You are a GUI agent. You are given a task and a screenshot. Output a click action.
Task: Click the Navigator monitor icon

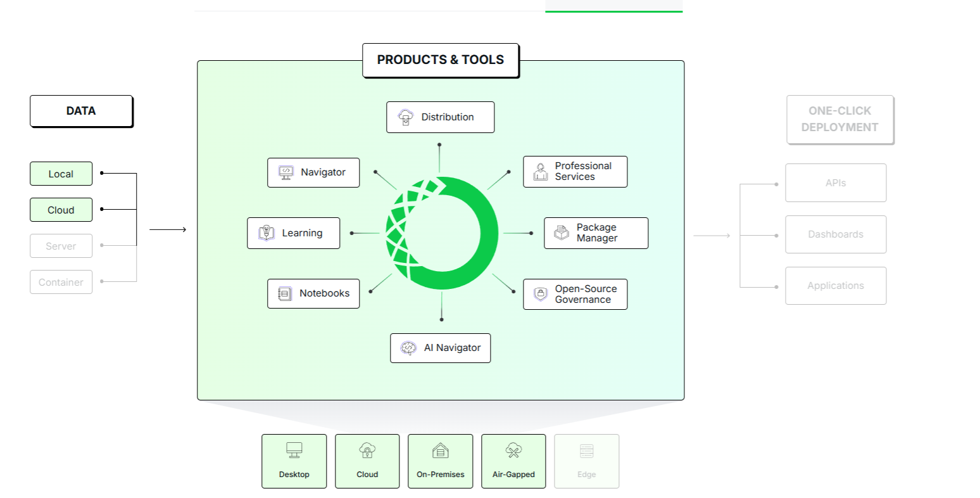click(x=286, y=172)
